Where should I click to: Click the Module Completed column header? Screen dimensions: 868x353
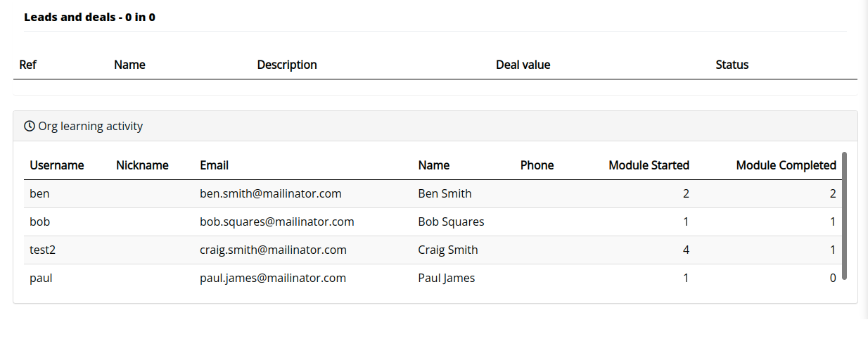[x=786, y=165]
